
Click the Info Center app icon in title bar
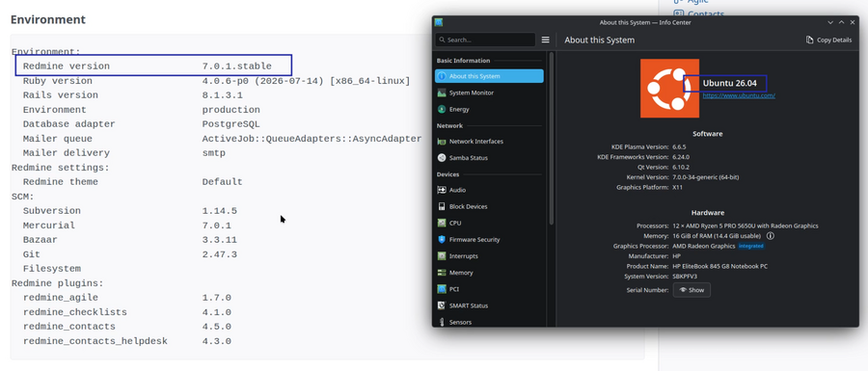(x=439, y=22)
